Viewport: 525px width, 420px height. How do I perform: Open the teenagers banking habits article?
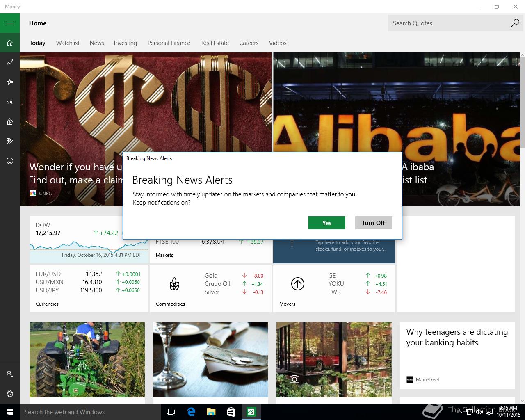(x=457, y=355)
